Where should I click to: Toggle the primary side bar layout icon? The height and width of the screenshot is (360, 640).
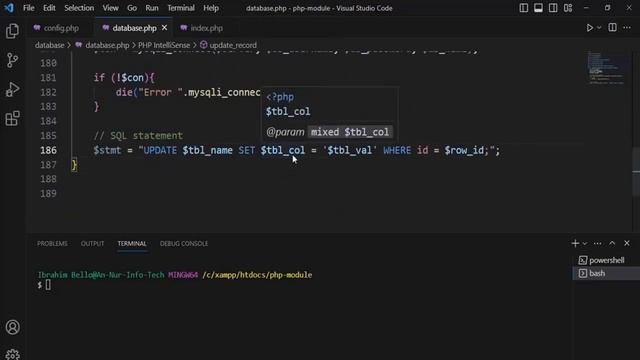point(524,8)
